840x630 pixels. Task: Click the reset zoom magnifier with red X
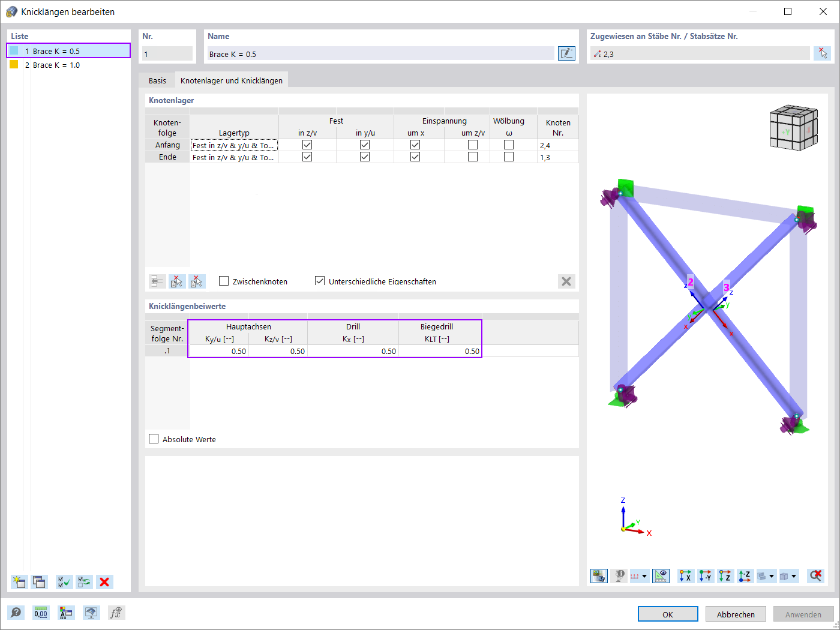[815, 576]
